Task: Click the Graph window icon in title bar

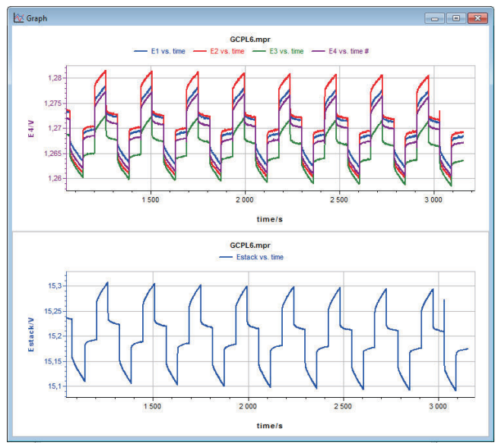Action: [17, 17]
